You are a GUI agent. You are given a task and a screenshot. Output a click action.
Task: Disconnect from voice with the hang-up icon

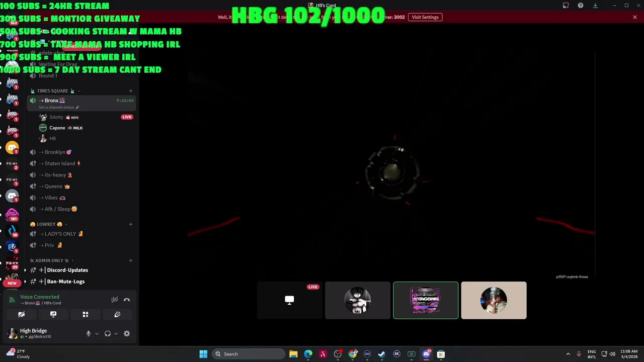(127, 300)
